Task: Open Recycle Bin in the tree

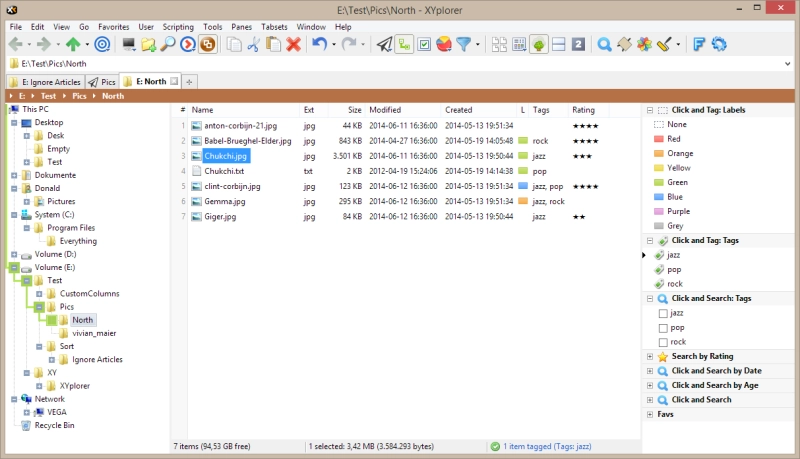Action: click(54, 425)
